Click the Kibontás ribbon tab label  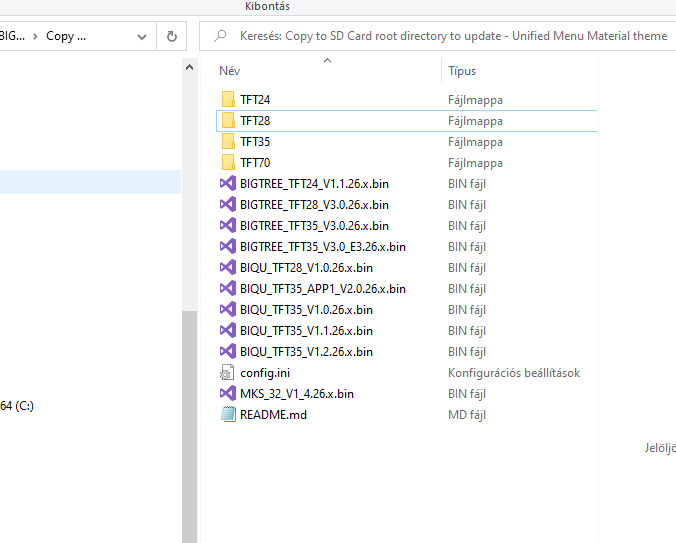pos(267,6)
